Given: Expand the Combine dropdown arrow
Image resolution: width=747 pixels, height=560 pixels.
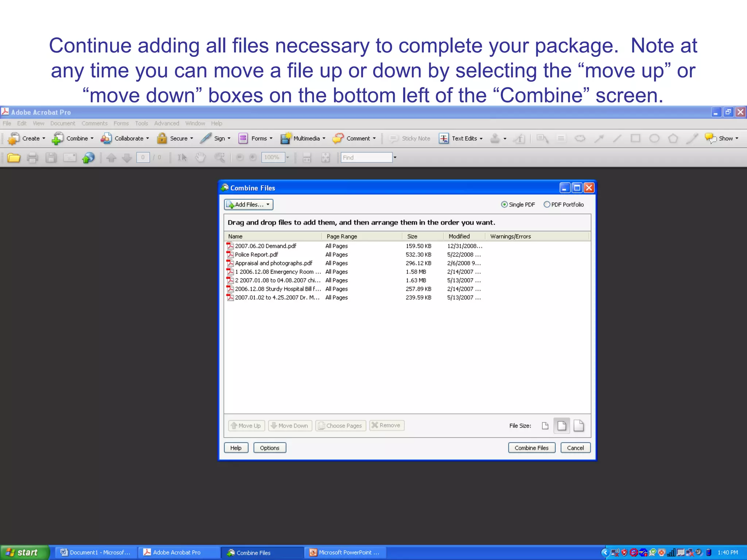Looking at the screenshot, I should tap(92, 139).
